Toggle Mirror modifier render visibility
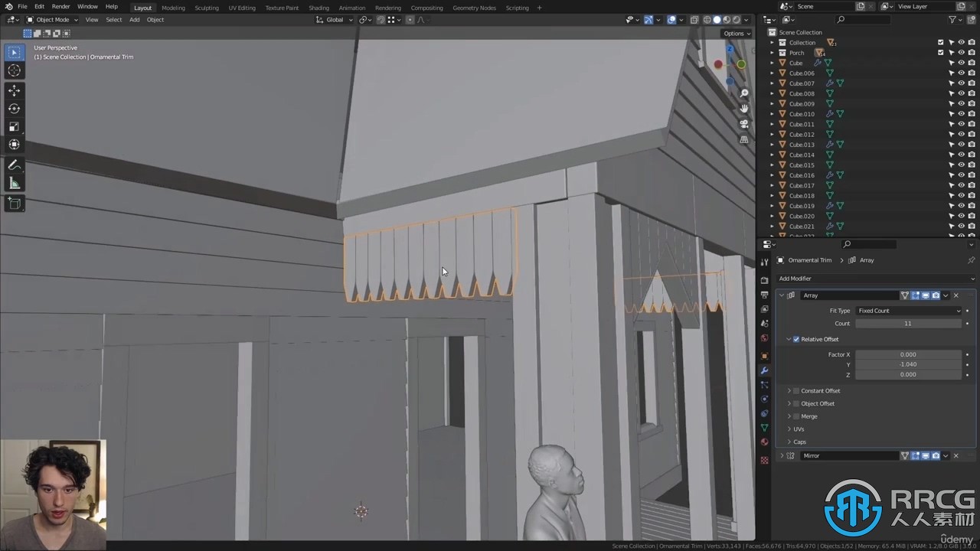Screen dimensions: 980x551 pos(935,456)
